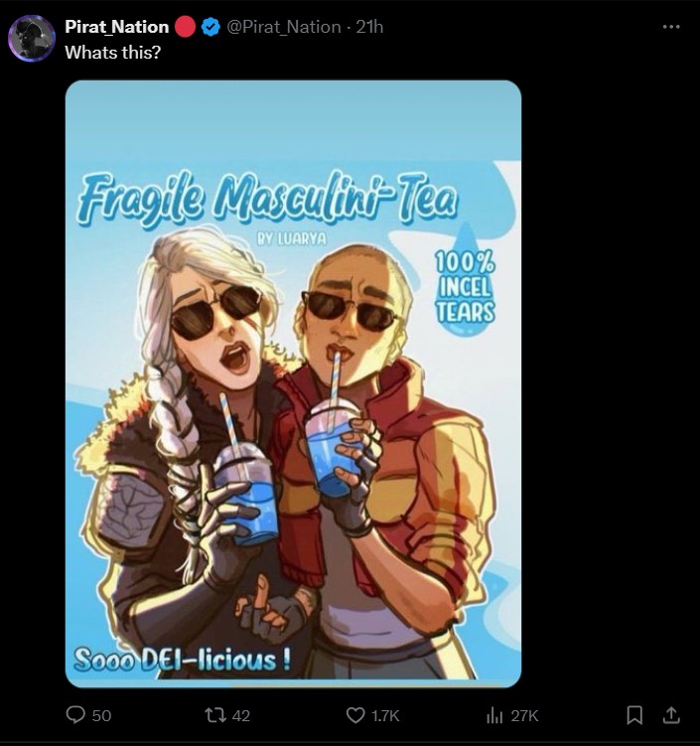This screenshot has height=746, width=700.
Task: Open the three-dot More options menu
Action: tap(671, 27)
